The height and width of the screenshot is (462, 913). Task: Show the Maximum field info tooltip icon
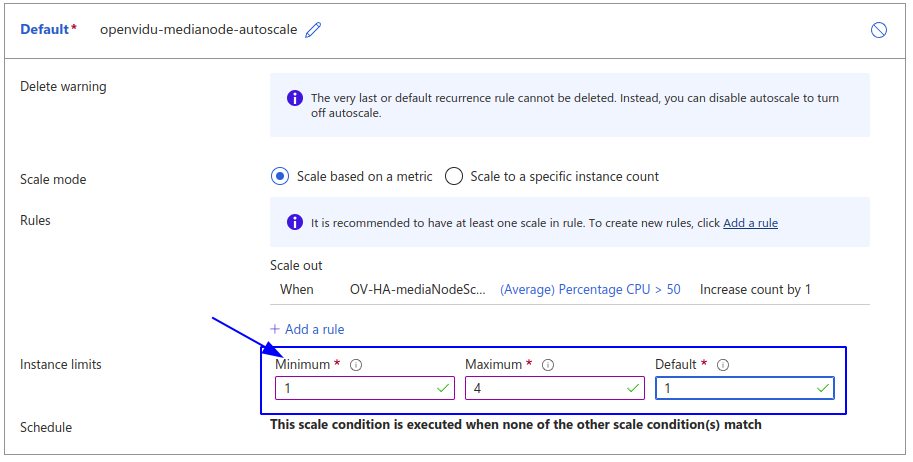coord(547,365)
